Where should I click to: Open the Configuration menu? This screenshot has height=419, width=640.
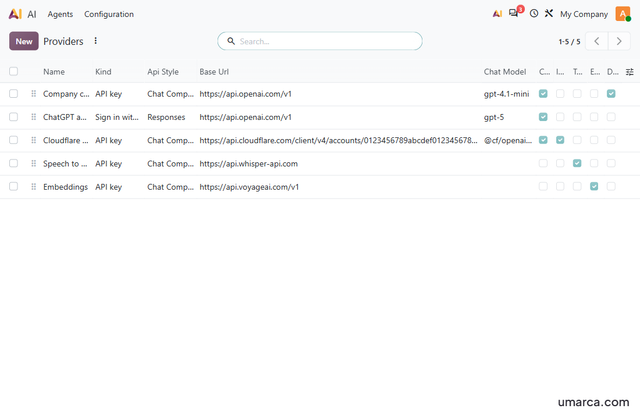109,14
